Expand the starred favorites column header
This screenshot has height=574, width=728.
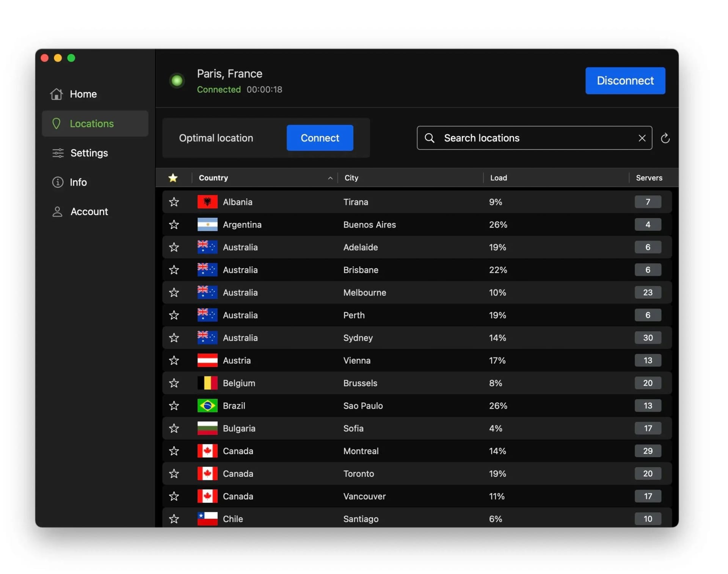click(x=173, y=177)
